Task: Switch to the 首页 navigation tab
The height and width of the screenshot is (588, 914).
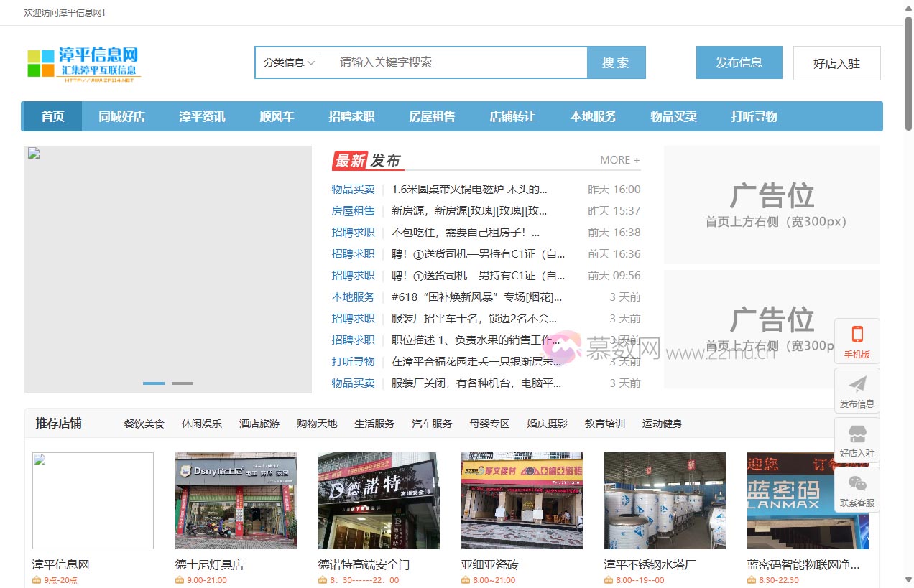Action: 51,116
